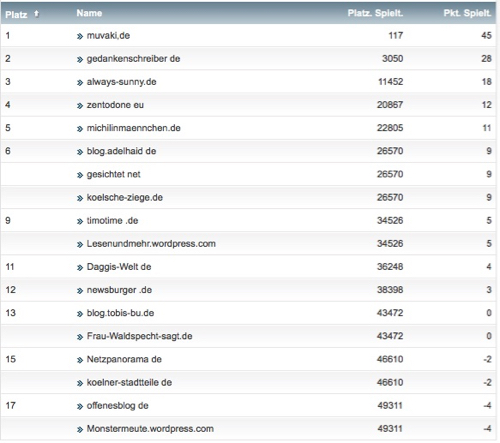
Task: Select the points value 12 for zentodone
Action: coord(487,105)
